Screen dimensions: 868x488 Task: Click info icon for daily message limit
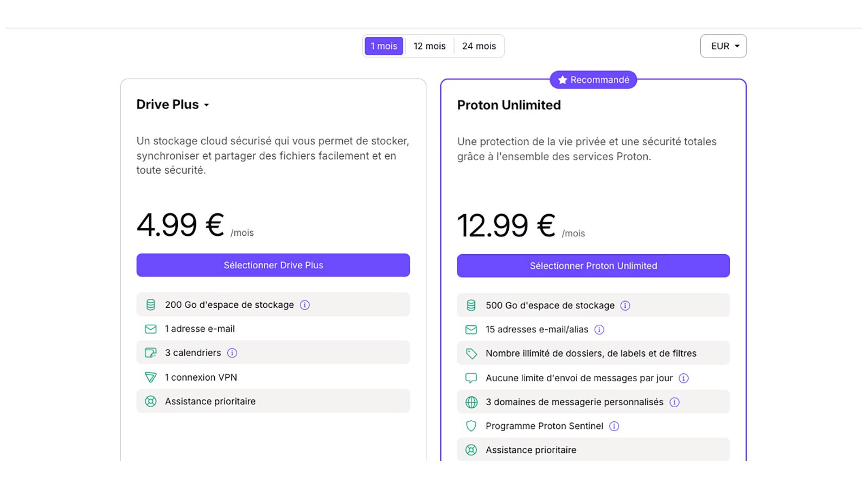tap(684, 378)
